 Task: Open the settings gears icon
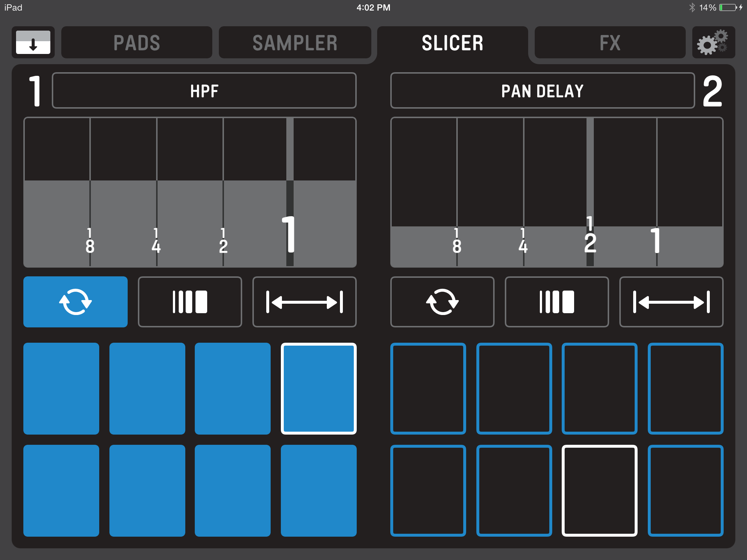pyautogui.click(x=713, y=42)
